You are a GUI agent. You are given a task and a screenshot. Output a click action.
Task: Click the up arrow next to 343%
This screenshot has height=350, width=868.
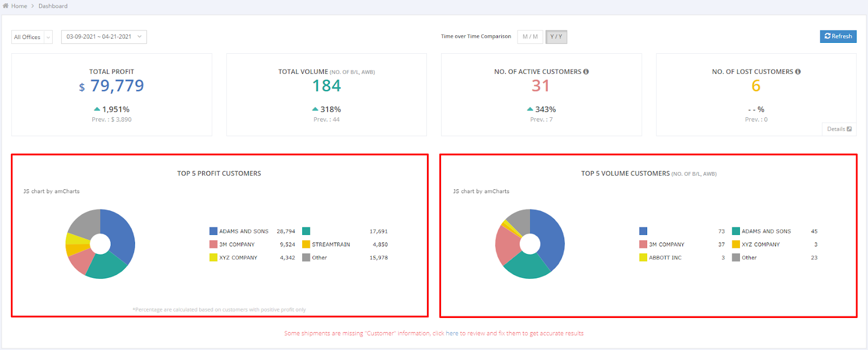point(530,109)
